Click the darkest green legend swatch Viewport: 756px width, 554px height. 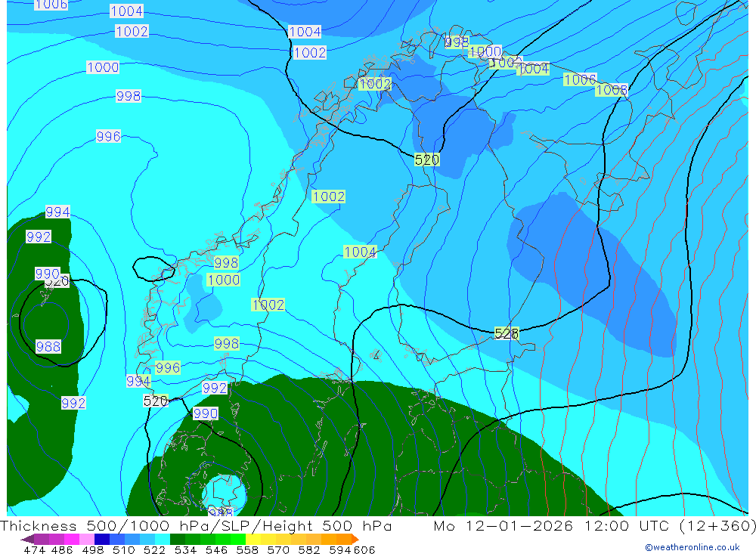(178, 539)
